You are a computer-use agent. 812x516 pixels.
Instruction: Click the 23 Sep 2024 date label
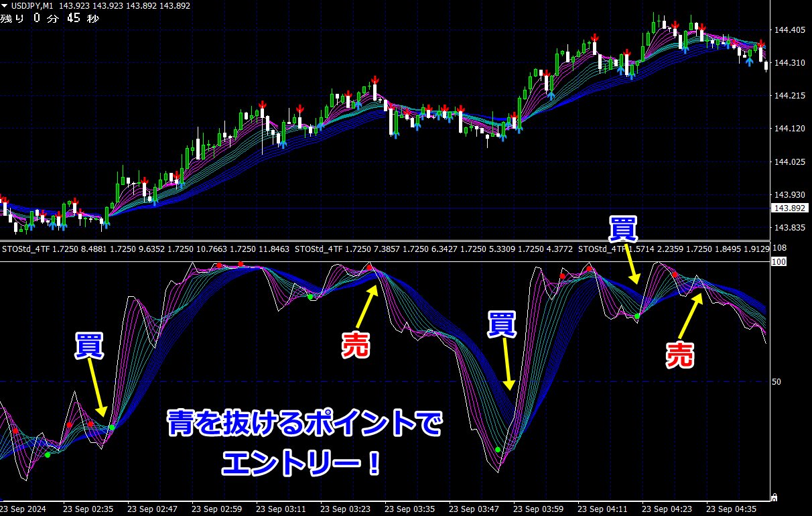(23, 509)
